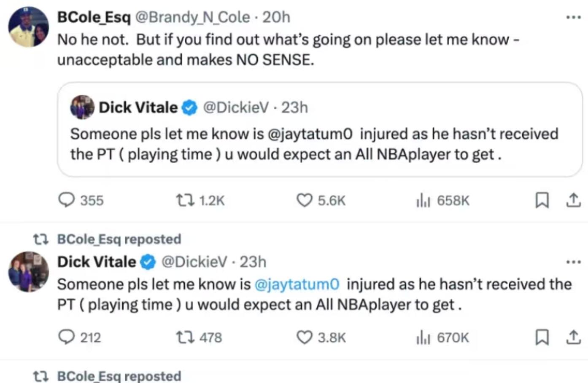
Task: Open BCole_Esq's profile picture
Action: [28, 27]
